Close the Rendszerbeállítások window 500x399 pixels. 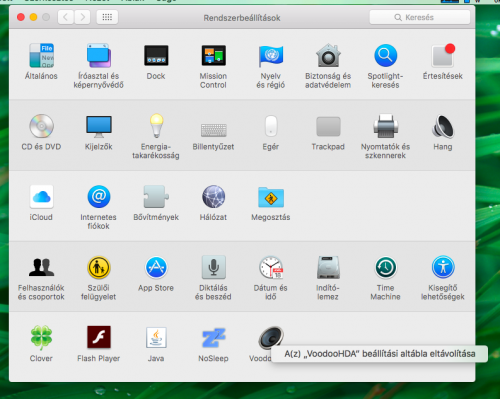(x=21, y=17)
